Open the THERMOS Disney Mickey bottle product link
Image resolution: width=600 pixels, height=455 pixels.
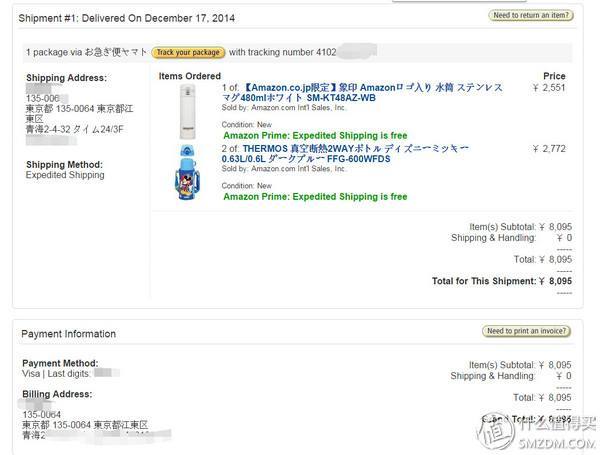pyautogui.click(x=345, y=153)
